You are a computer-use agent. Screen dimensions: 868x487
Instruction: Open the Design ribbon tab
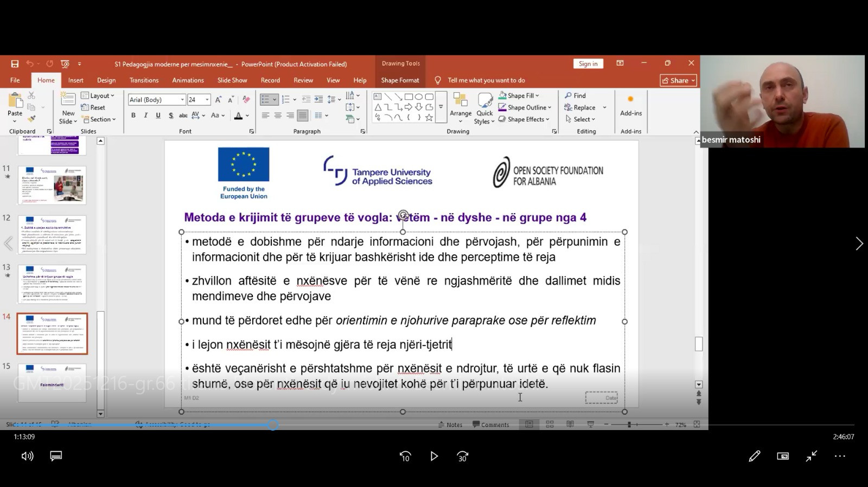tap(106, 80)
